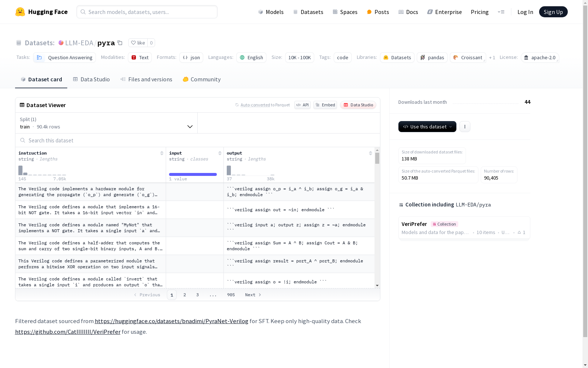588x368 pixels.
Task: Open Models in the top navigation
Action: coord(271,12)
